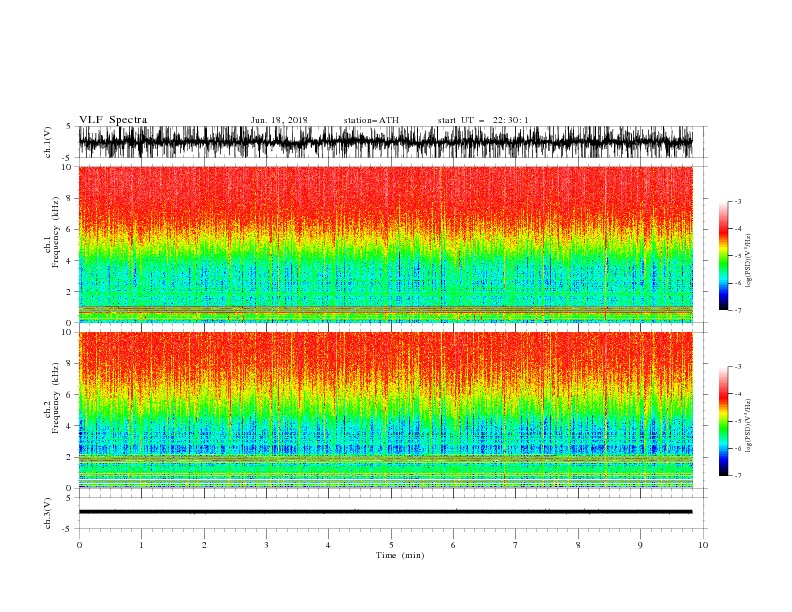Click the log(PSD) label beside ch.1 color bar
The height and width of the screenshot is (612, 792).
[x=749, y=261]
